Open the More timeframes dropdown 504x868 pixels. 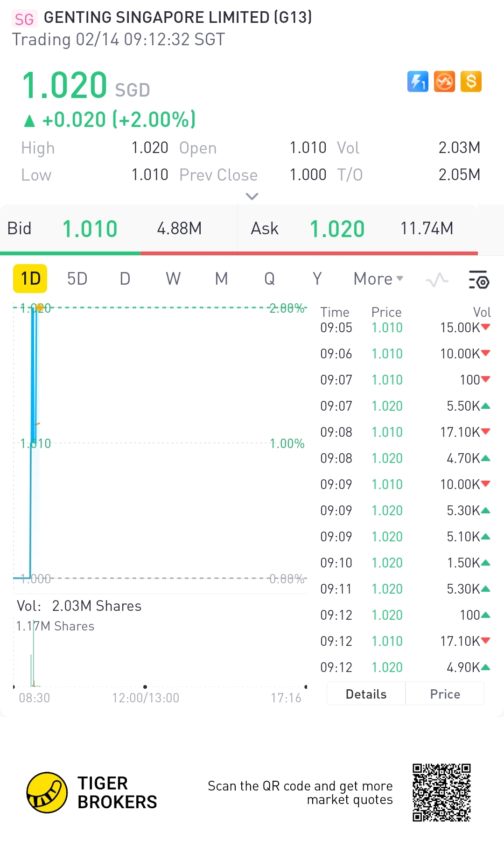point(378,279)
